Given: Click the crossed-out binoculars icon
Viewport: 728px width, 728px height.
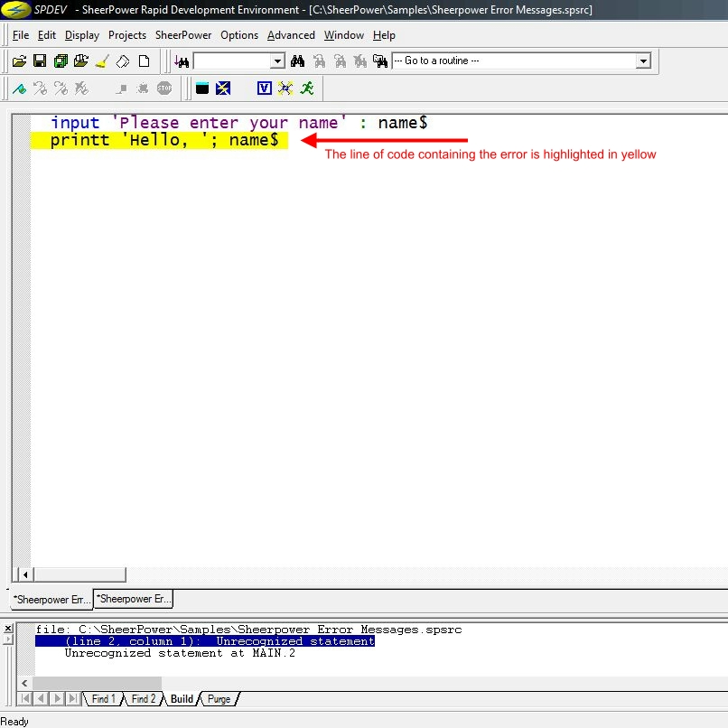Looking at the screenshot, I should coord(360,61).
